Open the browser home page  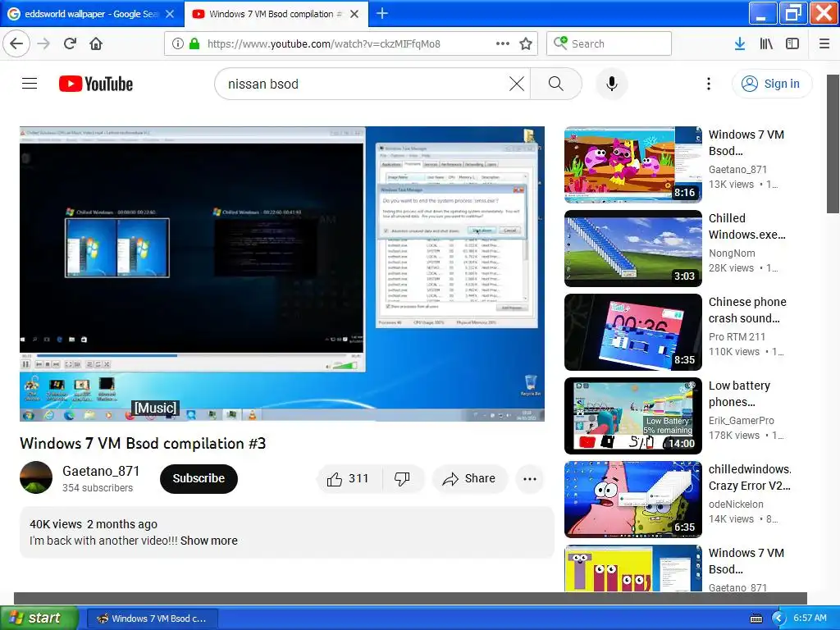(96, 43)
